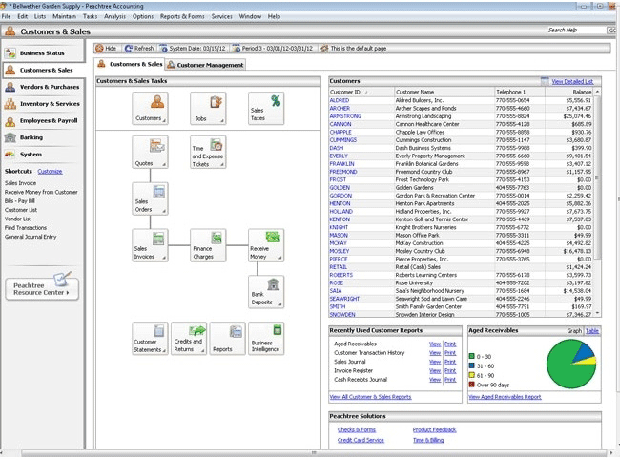This screenshot has height=460, width=620.
Task: Open the Help menu
Action: point(274,16)
